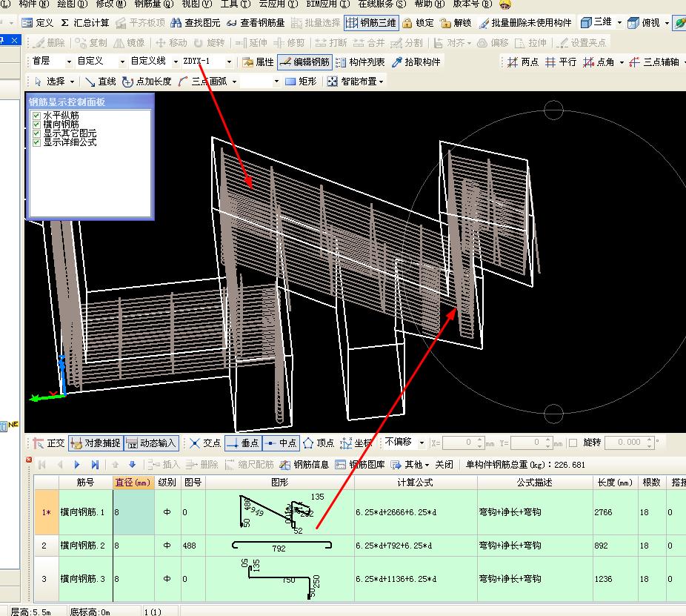Open the 绘图(D) menu

[x=72, y=4]
